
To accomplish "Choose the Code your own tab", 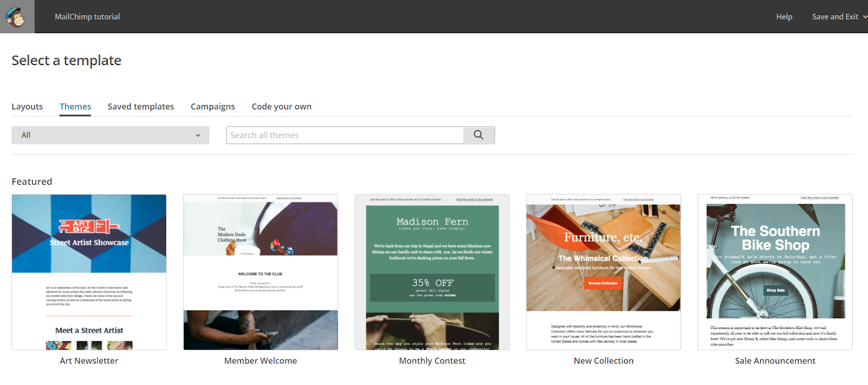I will point(282,106).
